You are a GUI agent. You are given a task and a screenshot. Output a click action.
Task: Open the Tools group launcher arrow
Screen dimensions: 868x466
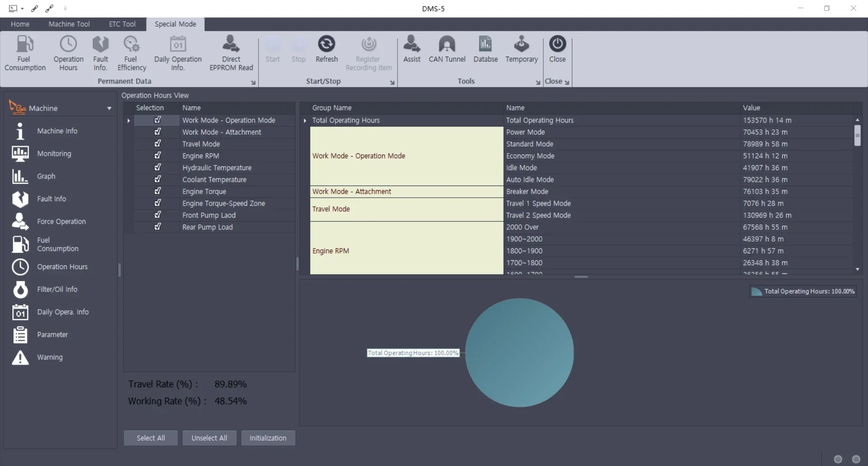click(x=538, y=82)
